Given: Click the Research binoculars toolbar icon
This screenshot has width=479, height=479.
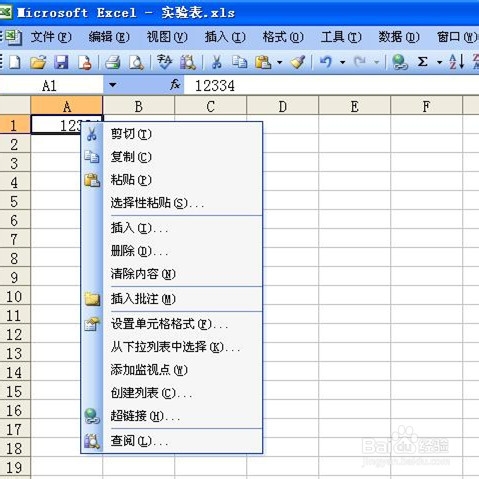Looking at the screenshot, I should click(188, 62).
